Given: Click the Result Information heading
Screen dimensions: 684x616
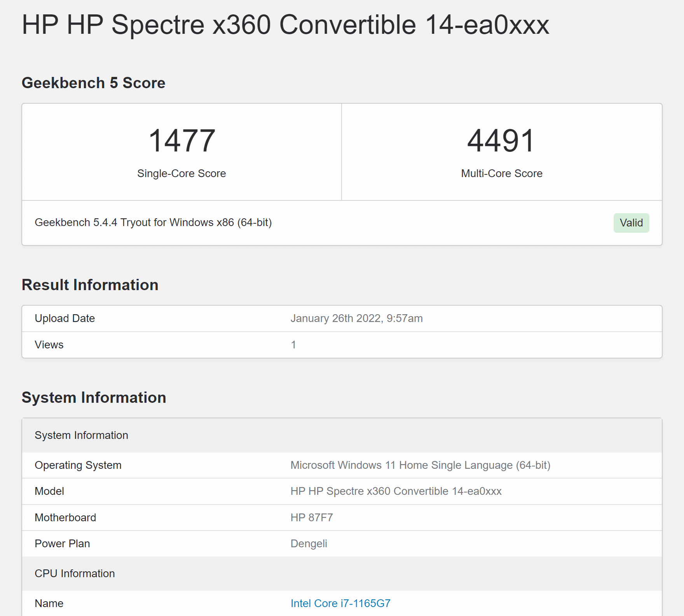Looking at the screenshot, I should point(90,285).
